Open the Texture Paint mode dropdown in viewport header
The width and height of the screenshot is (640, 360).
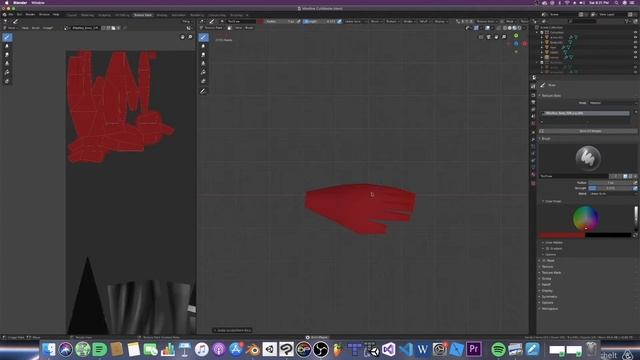pos(214,28)
